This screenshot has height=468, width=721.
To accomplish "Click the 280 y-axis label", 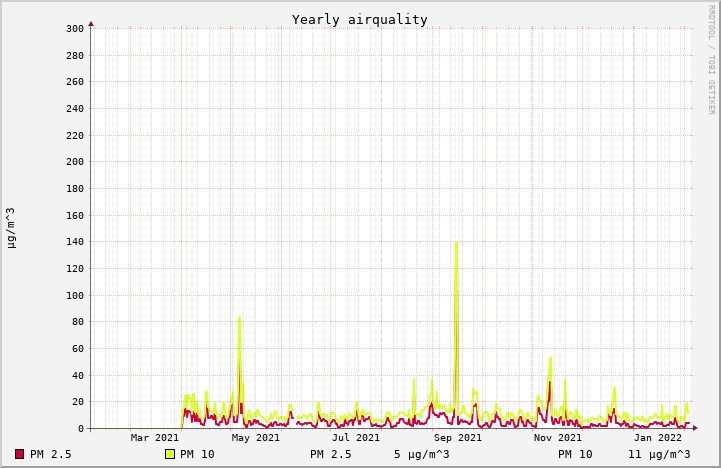I will [75, 56].
